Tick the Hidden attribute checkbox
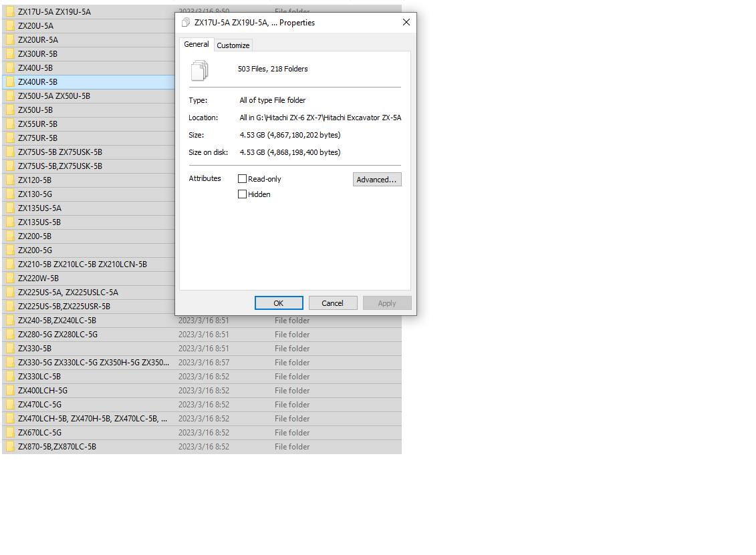The width and height of the screenshot is (756, 555). click(243, 194)
